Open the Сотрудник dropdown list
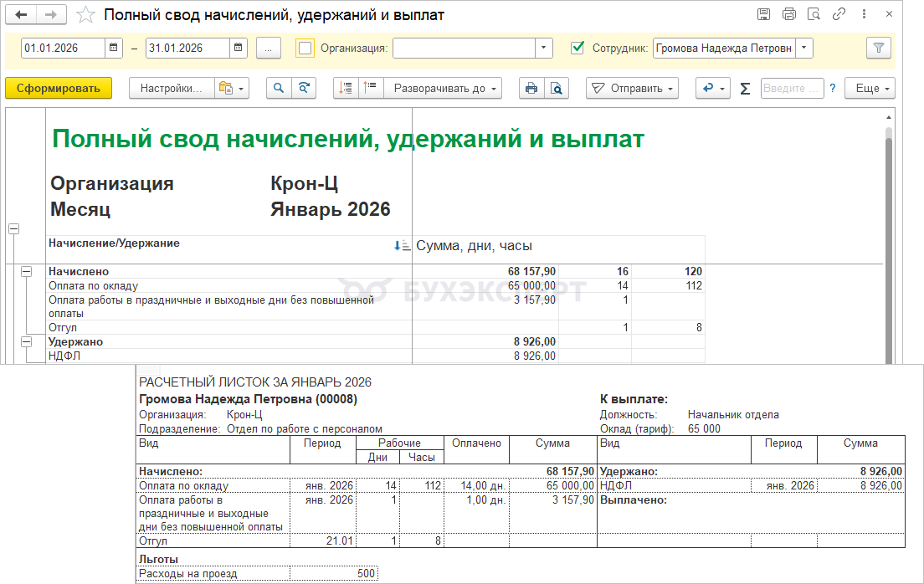 coord(803,49)
